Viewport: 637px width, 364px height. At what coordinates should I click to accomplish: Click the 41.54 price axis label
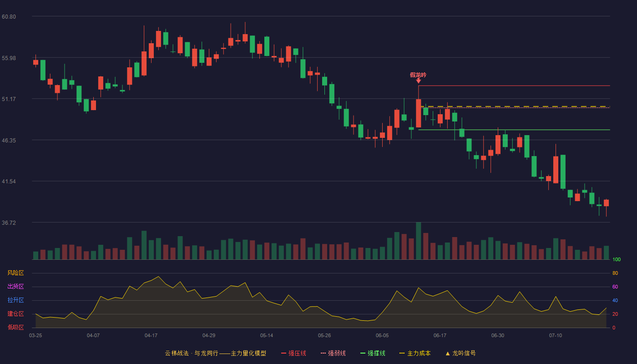(9, 182)
